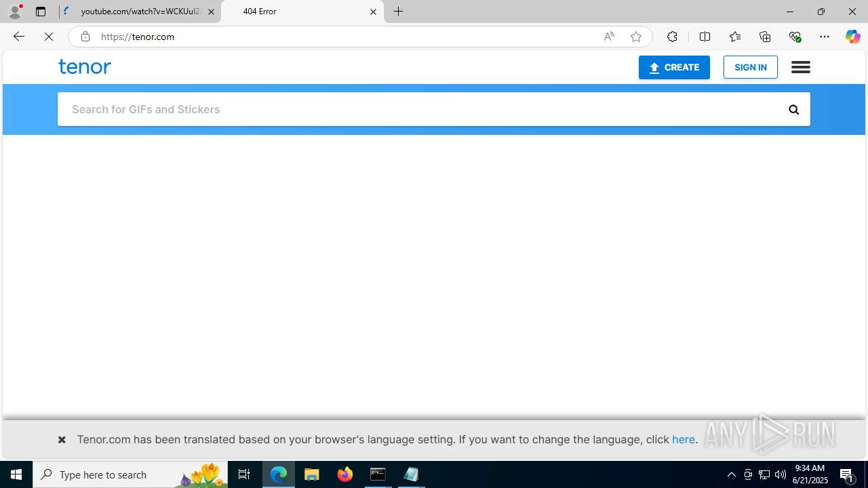Image resolution: width=868 pixels, height=488 pixels.
Task: Toggle Split screen view
Action: tap(705, 37)
